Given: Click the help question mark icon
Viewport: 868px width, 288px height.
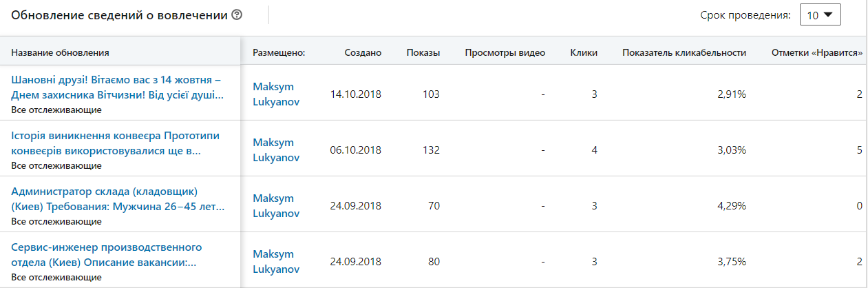Looking at the screenshot, I should pos(237,14).
